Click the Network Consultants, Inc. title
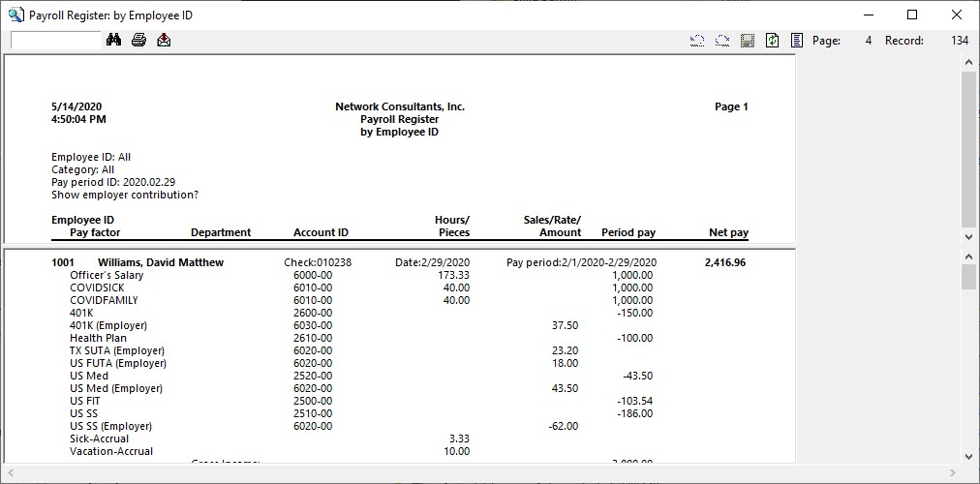This screenshot has height=484, width=980. (400, 106)
